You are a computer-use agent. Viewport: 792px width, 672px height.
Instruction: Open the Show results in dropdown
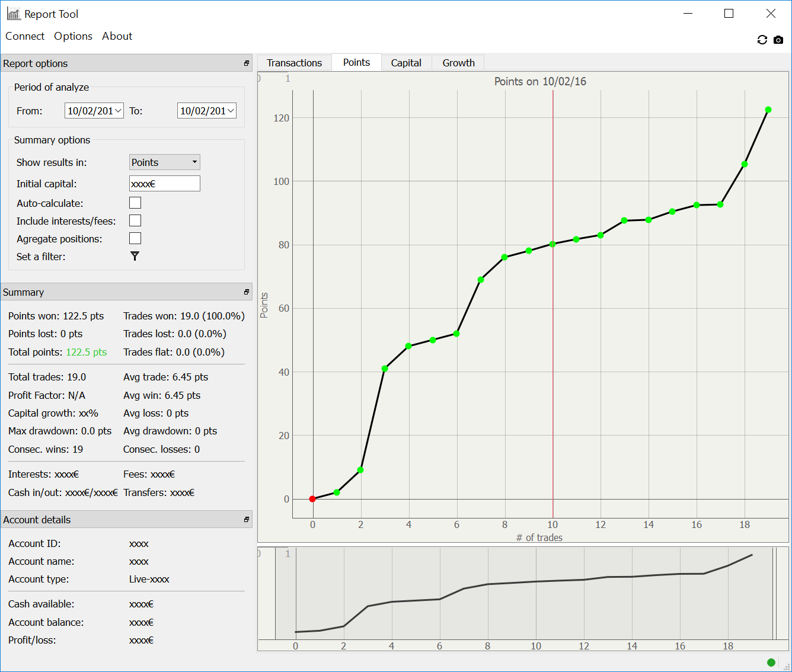click(165, 162)
